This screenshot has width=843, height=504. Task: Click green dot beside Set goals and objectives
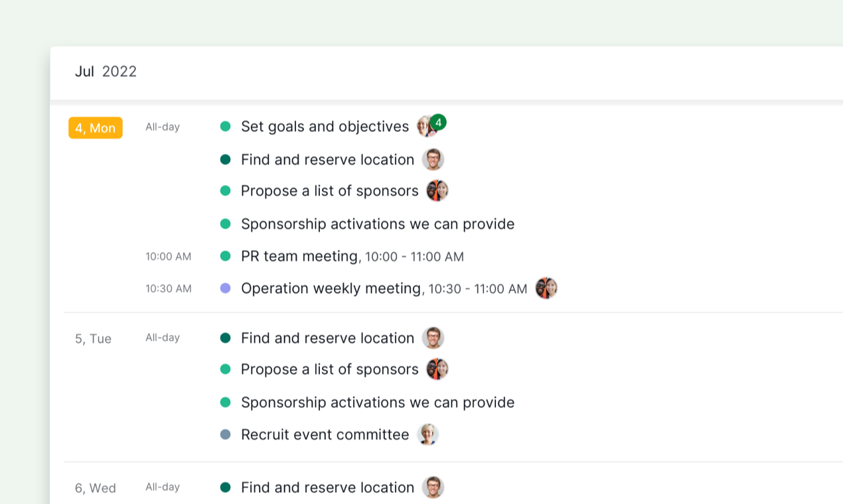(x=226, y=126)
